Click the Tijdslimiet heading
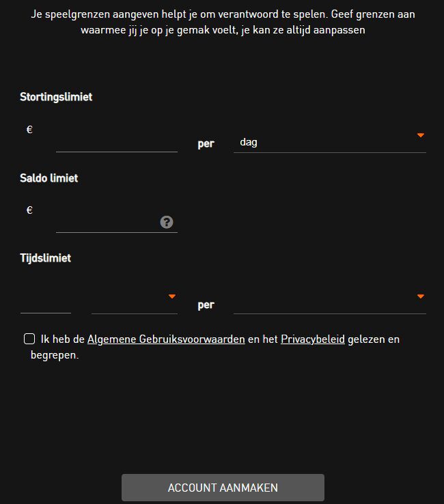This screenshot has width=444, height=504. pyautogui.click(x=45, y=258)
